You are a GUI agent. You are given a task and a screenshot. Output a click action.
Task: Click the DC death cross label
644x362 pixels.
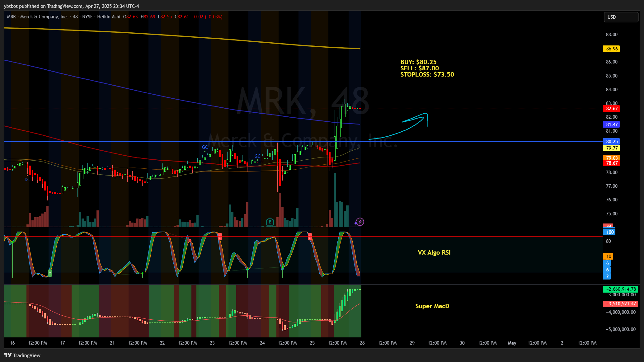coord(27,180)
